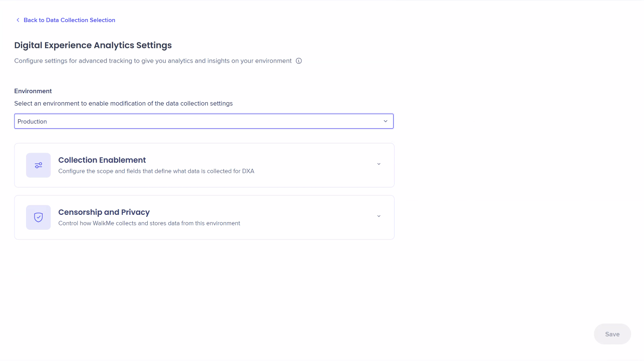Click the Collection Enablement sliders icon
Image resolution: width=644 pixels, height=361 pixels.
tap(39, 165)
